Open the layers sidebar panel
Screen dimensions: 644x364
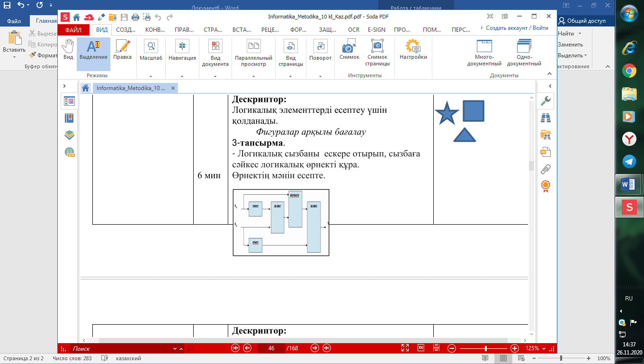70,135
